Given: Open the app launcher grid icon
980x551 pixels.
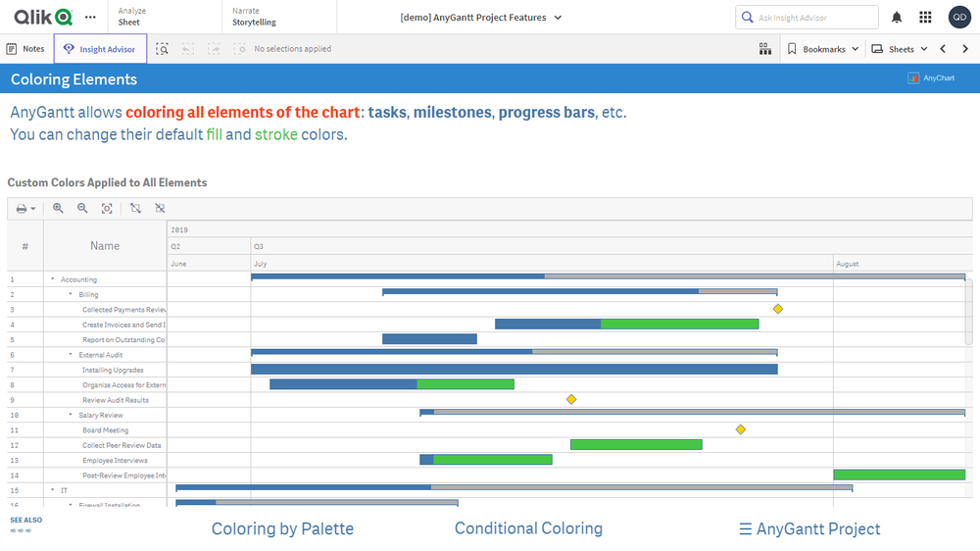Looking at the screenshot, I should [x=925, y=18].
